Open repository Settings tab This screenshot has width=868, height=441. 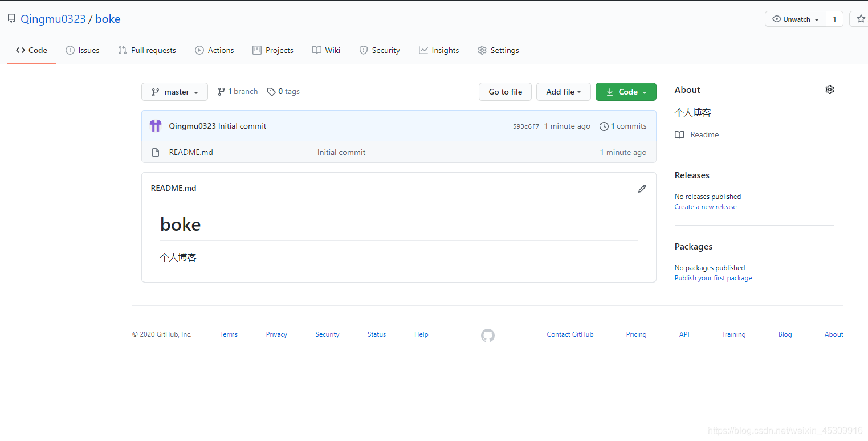tap(498, 50)
